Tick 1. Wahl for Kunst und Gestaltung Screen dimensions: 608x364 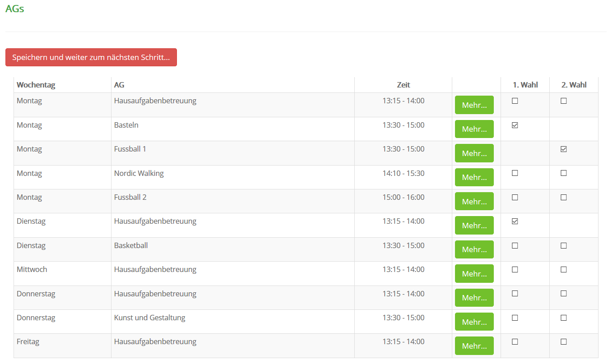tap(515, 318)
